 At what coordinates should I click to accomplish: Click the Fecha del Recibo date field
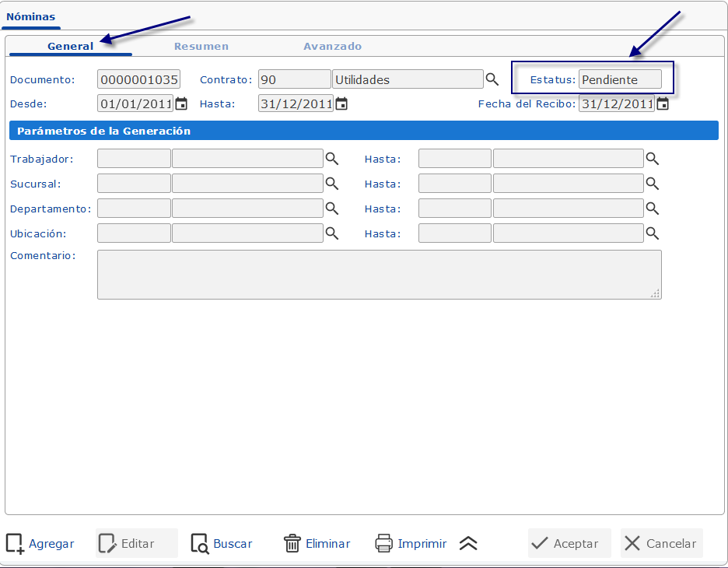point(617,103)
